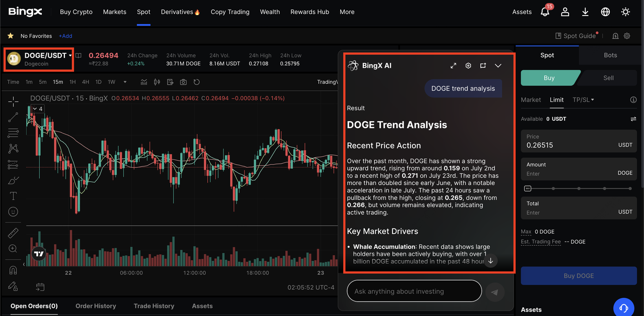Screen dimensions: 644x316
Task: Open the Derivatives menu
Action: (181, 12)
